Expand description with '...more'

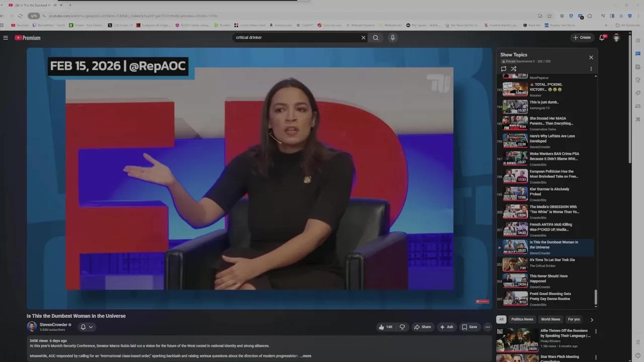coord(306,356)
